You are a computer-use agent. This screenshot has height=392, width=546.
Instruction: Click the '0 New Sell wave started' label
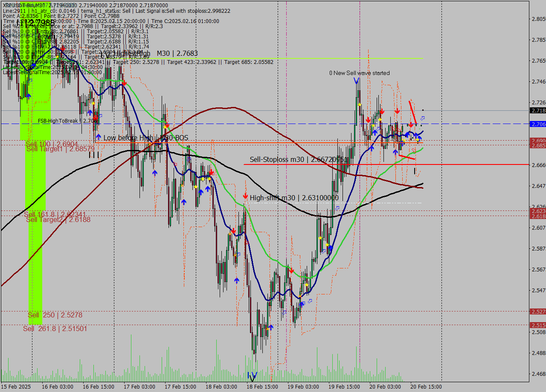pos(359,73)
